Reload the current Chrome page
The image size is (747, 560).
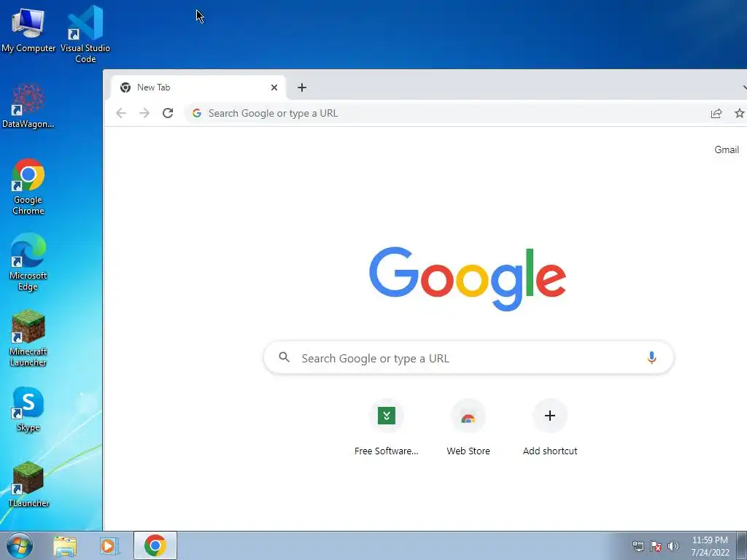coord(168,113)
